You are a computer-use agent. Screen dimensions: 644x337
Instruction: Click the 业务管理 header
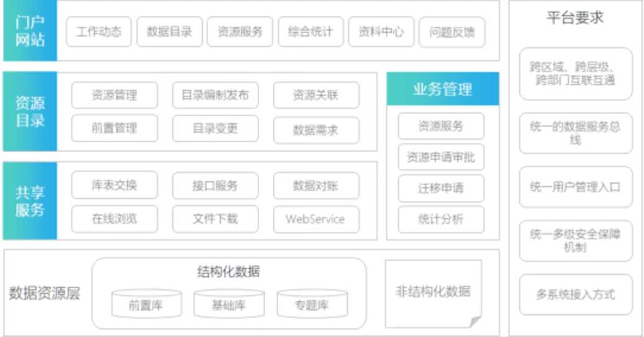443,89
